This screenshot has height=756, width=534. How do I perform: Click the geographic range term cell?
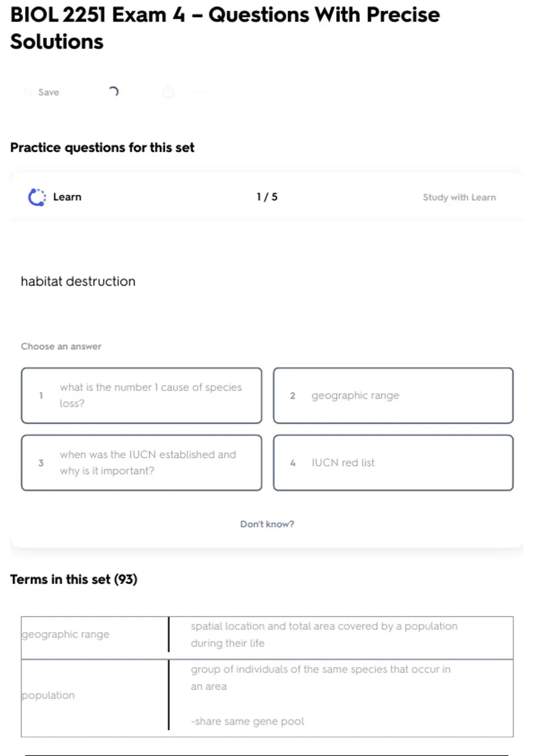[x=66, y=634]
